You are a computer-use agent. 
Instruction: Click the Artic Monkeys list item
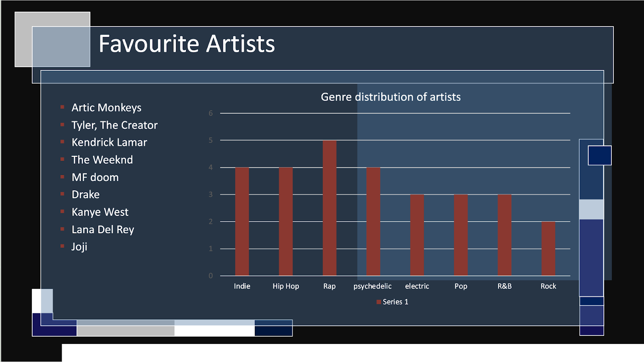pyautogui.click(x=106, y=108)
